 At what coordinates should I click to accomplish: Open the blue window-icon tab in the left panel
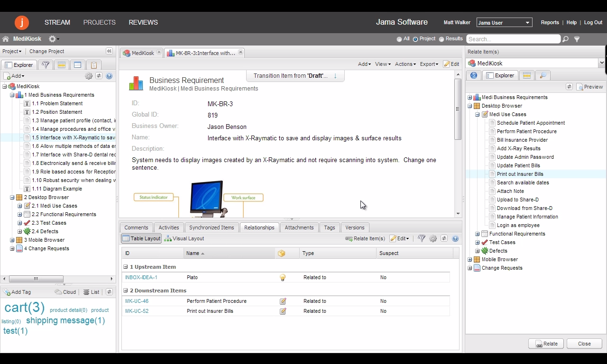(78, 65)
